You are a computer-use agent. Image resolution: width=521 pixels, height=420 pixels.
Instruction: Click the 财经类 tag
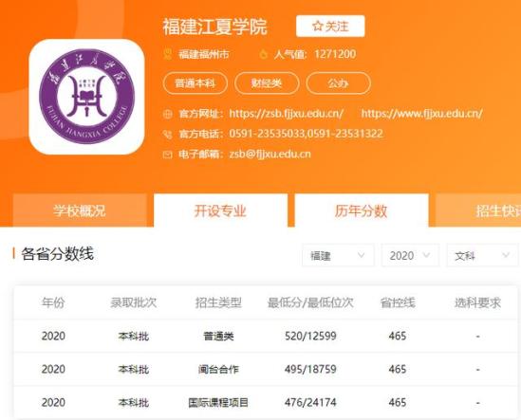pos(267,83)
